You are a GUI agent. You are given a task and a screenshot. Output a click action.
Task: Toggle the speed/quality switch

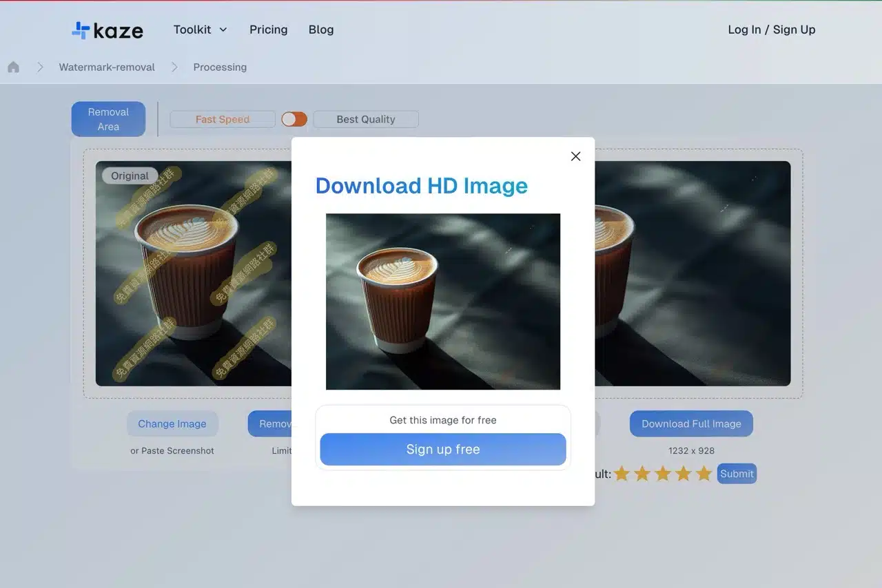pyautogui.click(x=294, y=119)
